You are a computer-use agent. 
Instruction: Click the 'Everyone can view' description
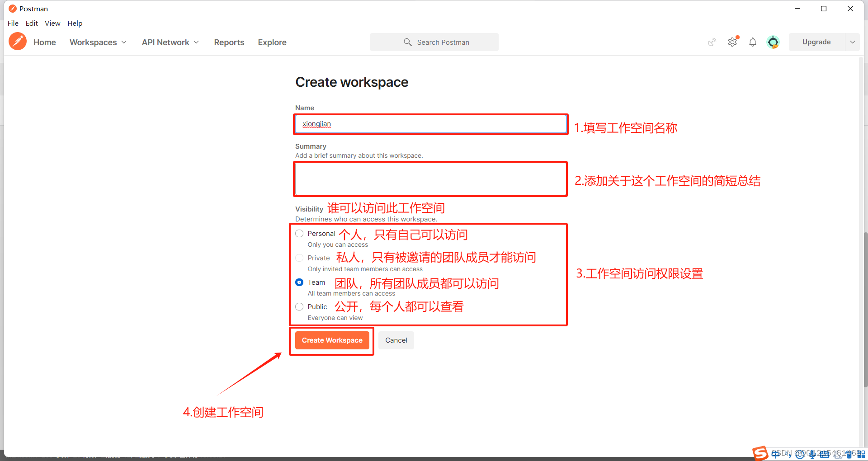pos(335,318)
